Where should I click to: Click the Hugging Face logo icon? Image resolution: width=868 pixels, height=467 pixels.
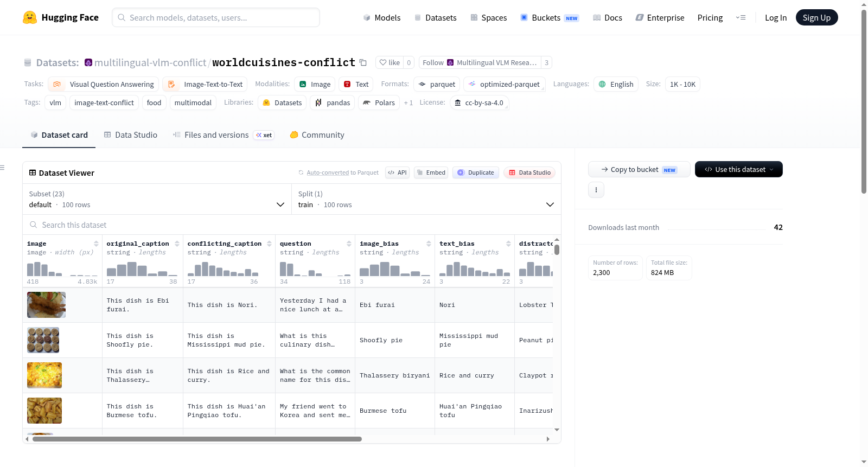(x=30, y=17)
